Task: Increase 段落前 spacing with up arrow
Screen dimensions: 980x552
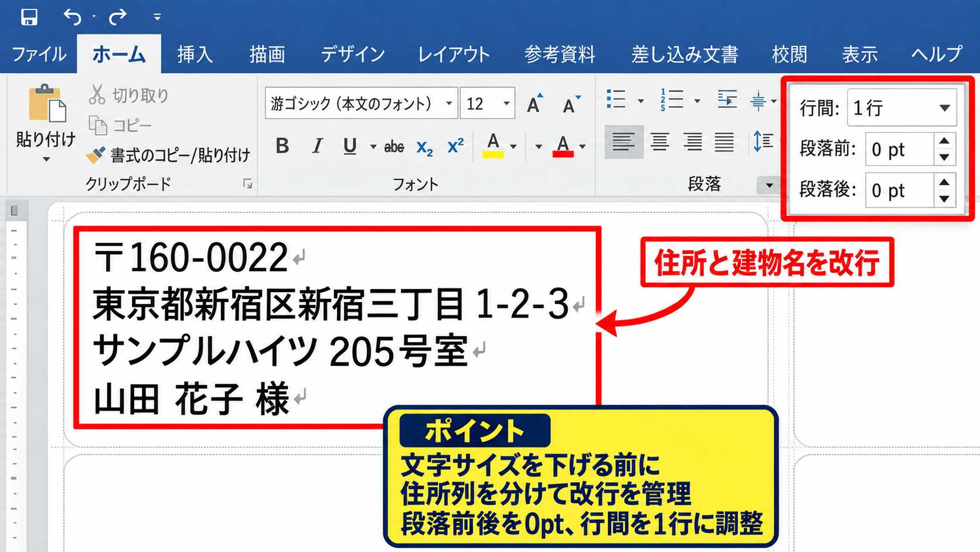Action: (944, 141)
